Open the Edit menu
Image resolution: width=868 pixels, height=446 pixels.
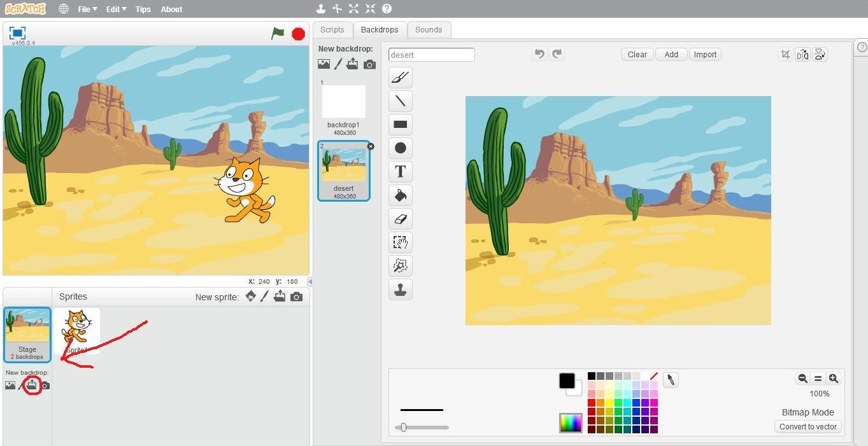click(x=116, y=9)
